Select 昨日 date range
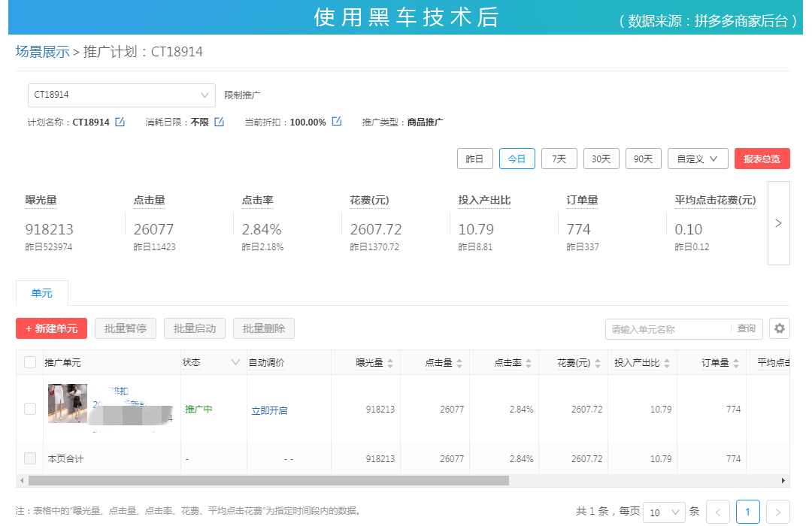The width and height of the screenshot is (812, 526). tap(474, 159)
